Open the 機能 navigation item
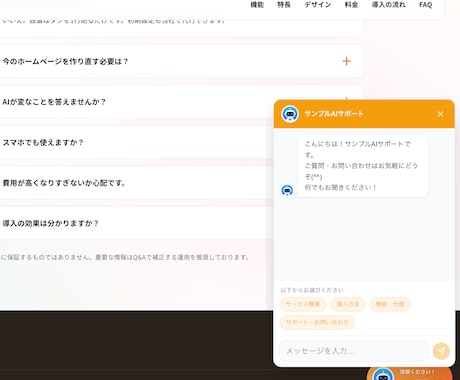Screen dimensions: 460x380 pos(257,5)
